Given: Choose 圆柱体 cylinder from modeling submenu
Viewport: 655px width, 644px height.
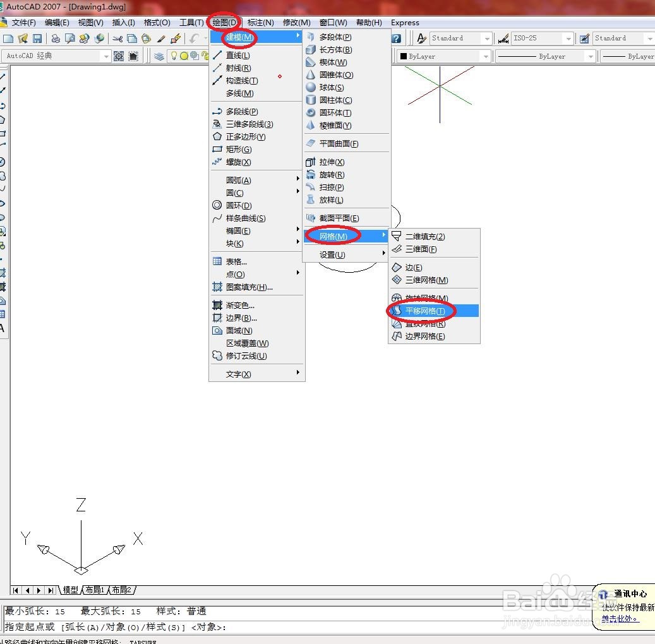Looking at the screenshot, I should (346, 100).
